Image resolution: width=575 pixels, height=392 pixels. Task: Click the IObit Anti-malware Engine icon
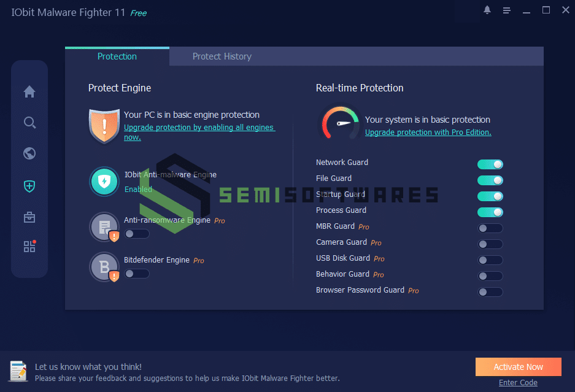[x=104, y=182]
